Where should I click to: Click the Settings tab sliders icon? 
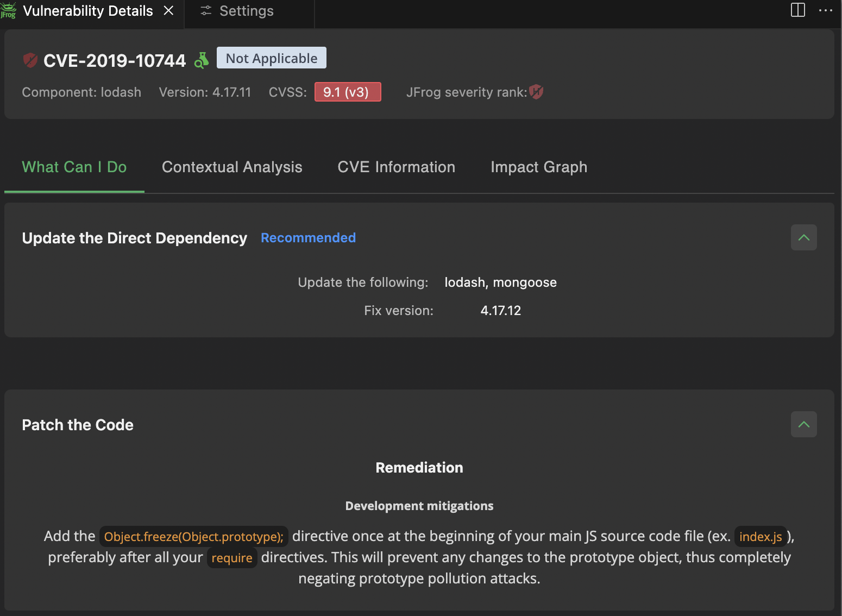pos(206,11)
